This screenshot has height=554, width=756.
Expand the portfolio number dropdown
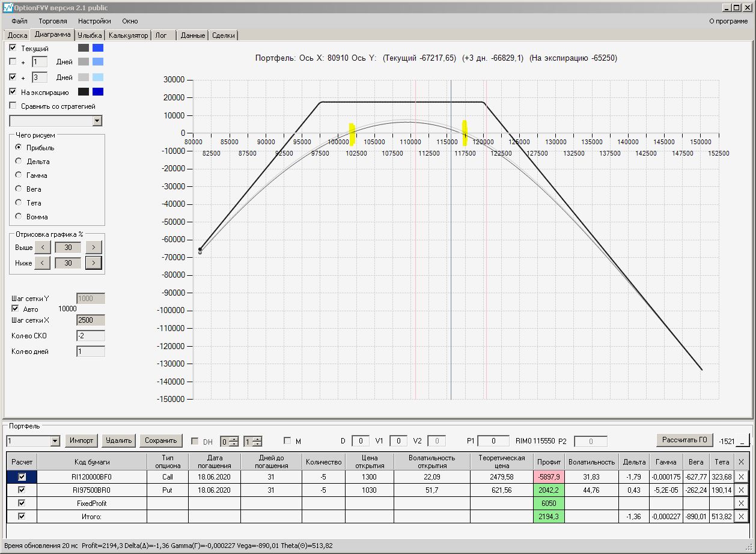[55, 441]
